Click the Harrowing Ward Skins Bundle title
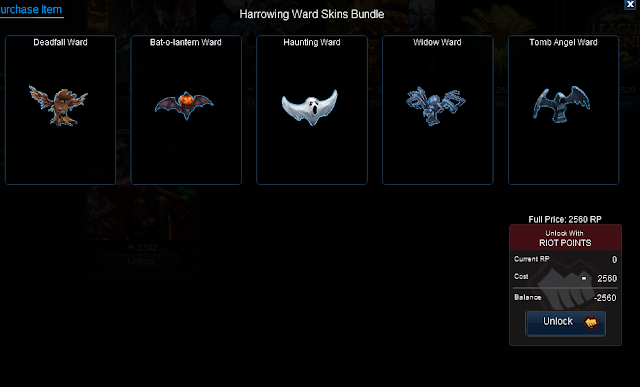The width and height of the screenshot is (640, 387). (x=312, y=14)
